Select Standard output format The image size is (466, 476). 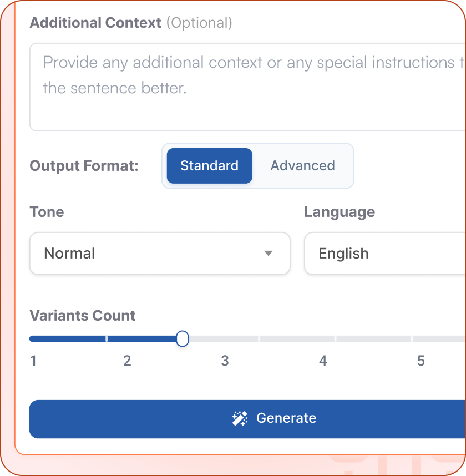(209, 165)
